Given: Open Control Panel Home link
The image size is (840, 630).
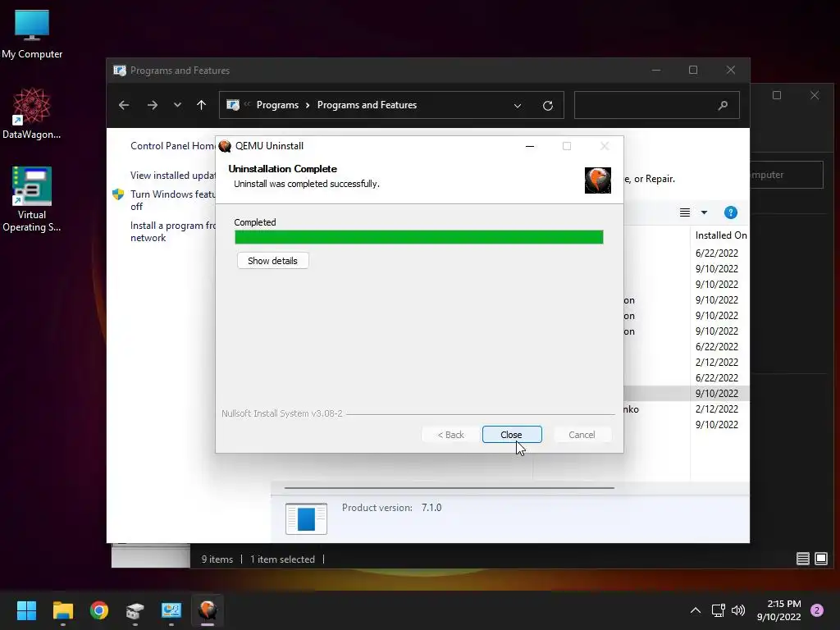Looking at the screenshot, I should (172, 146).
